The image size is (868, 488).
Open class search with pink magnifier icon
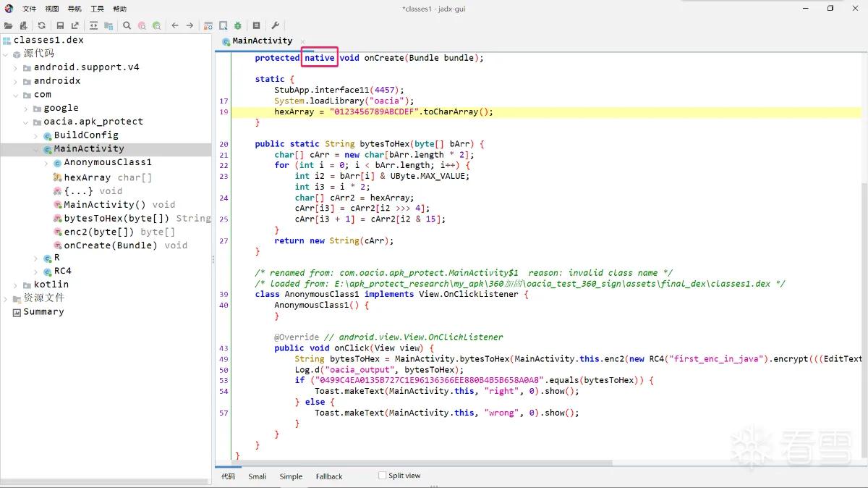coord(142,25)
